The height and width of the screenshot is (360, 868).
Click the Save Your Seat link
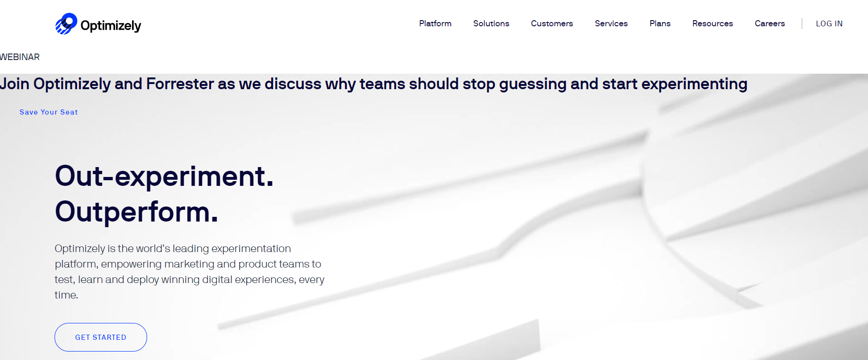(49, 112)
